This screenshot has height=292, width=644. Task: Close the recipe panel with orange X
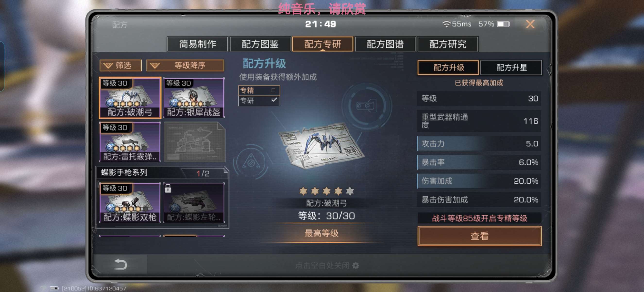(x=530, y=24)
